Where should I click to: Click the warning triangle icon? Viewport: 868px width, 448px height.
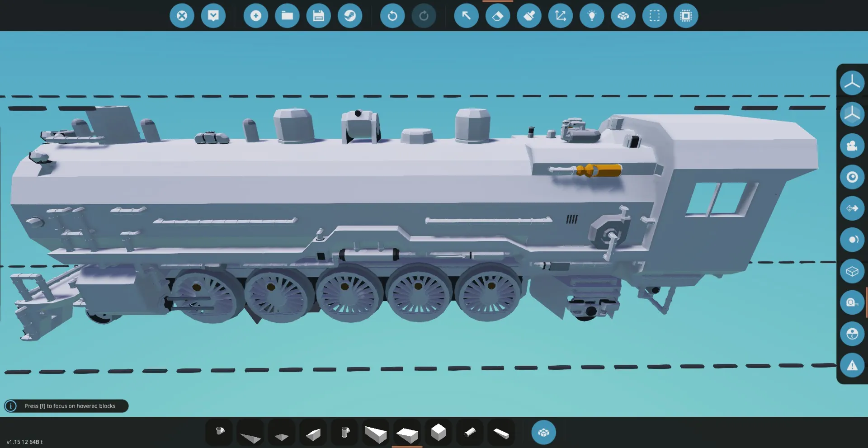click(852, 365)
